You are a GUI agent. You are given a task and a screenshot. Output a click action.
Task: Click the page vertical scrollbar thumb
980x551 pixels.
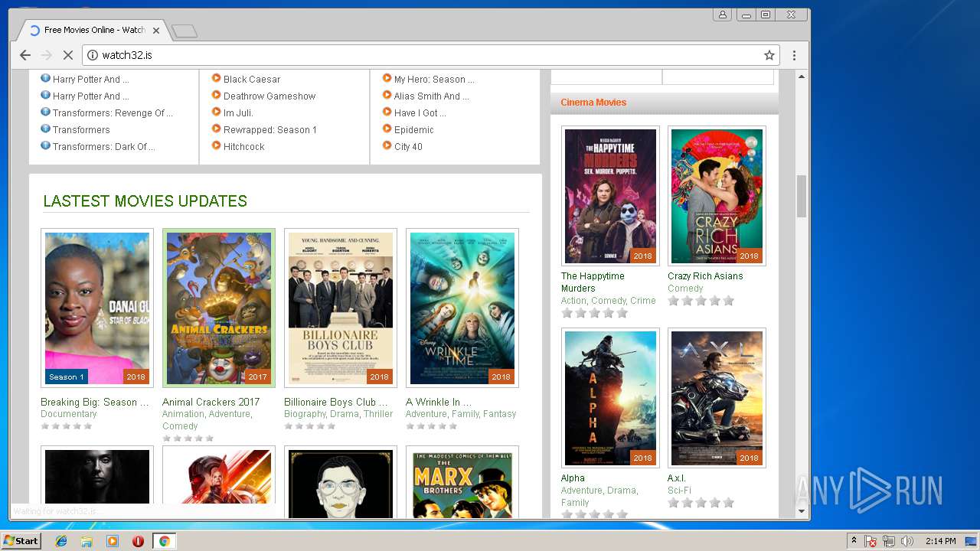click(x=802, y=196)
